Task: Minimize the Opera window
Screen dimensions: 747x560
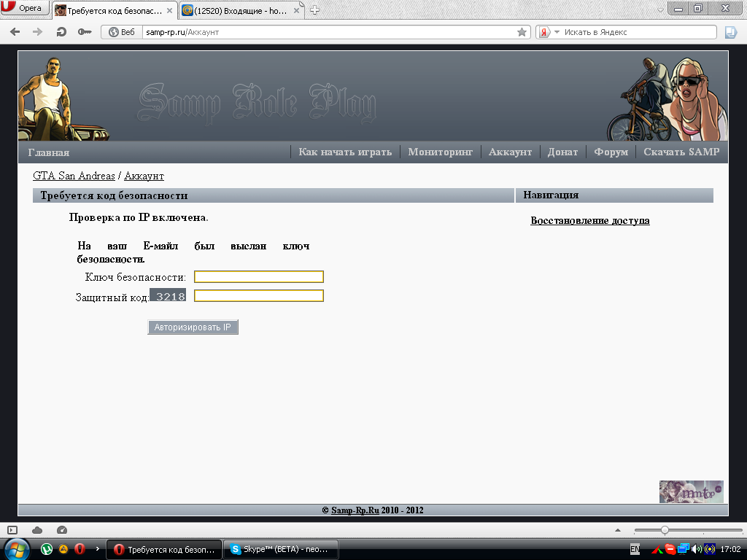Action: point(678,8)
